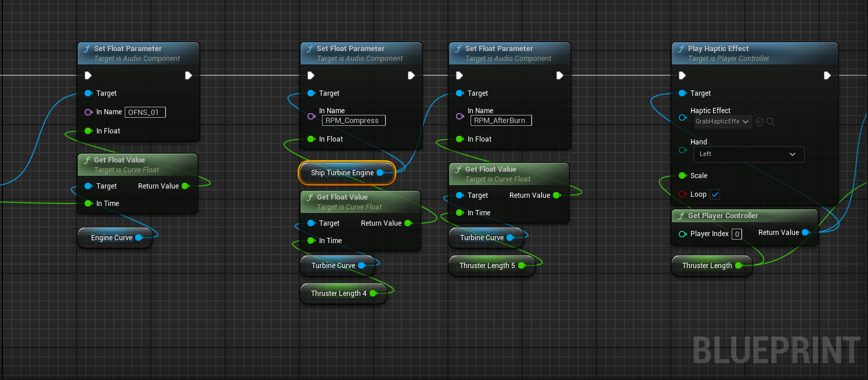Click exec output pin of OFNS_01 Set Float Parameter
868x380 pixels.
point(189,75)
